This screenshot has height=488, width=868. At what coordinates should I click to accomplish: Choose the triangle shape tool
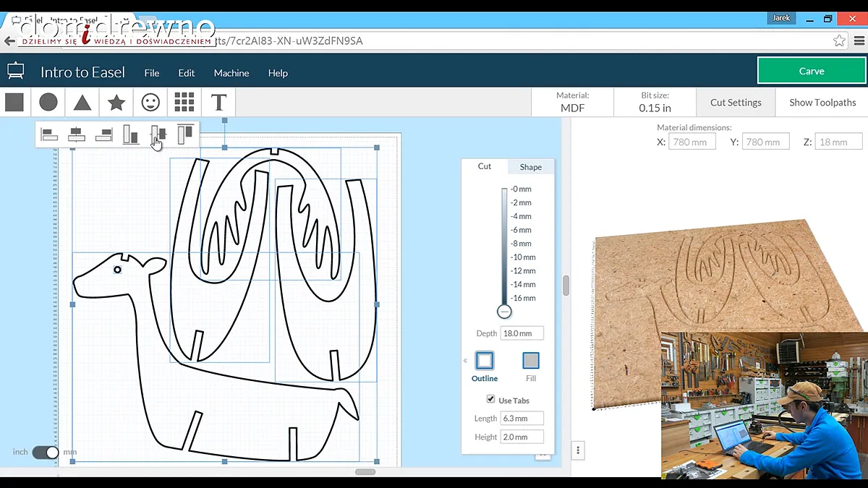(82, 102)
